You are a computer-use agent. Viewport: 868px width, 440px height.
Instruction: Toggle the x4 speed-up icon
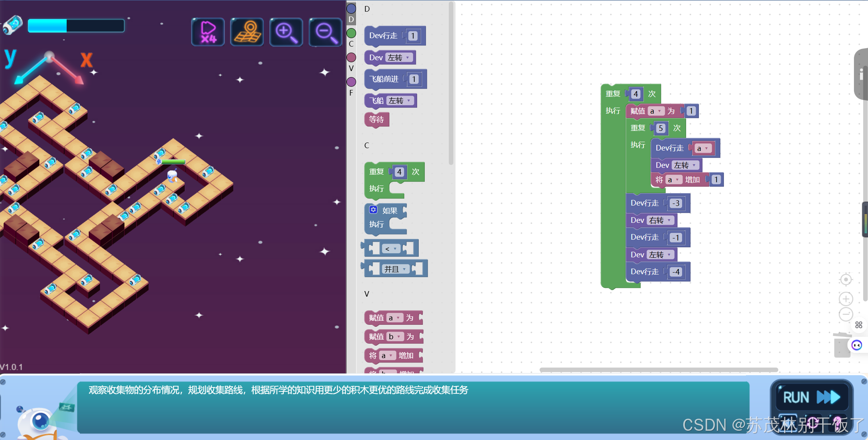click(x=208, y=32)
